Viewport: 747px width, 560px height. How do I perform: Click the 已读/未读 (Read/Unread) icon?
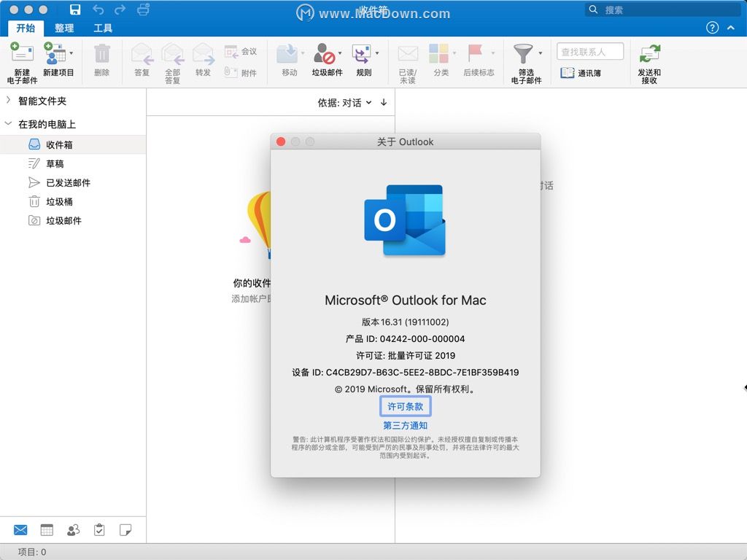point(408,53)
